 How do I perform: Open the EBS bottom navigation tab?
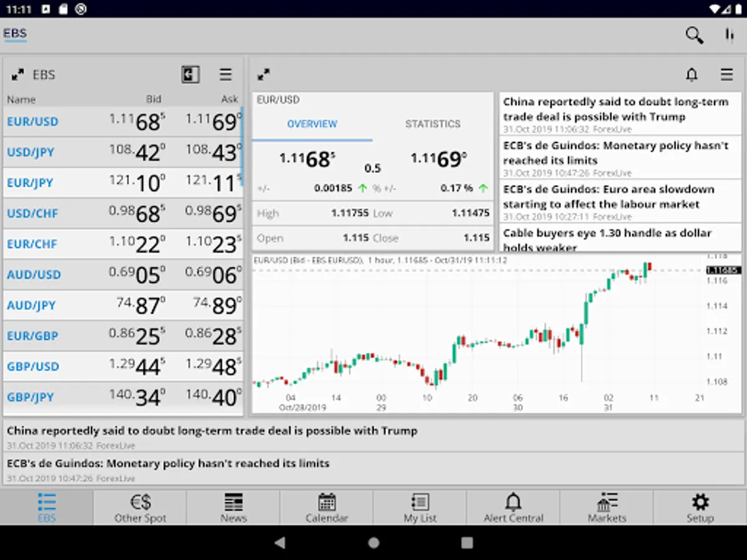(x=47, y=507)
